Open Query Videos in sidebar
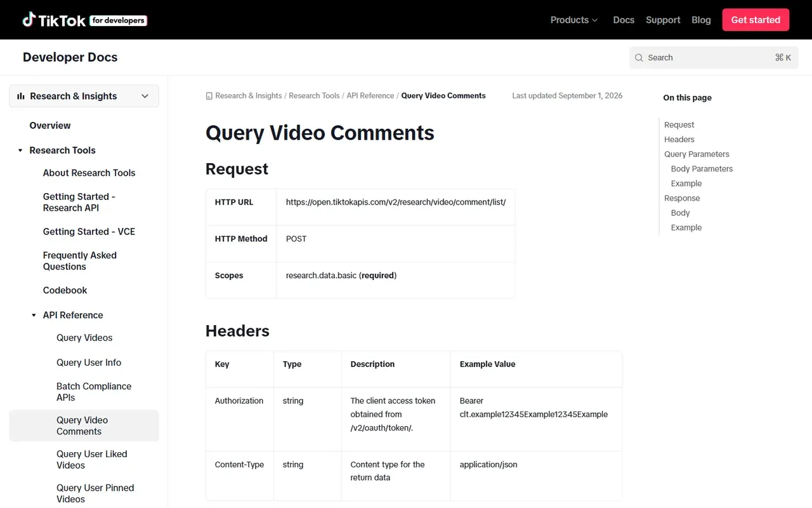Viewport: 812px width, 508px height. click(x=84, y=338)
